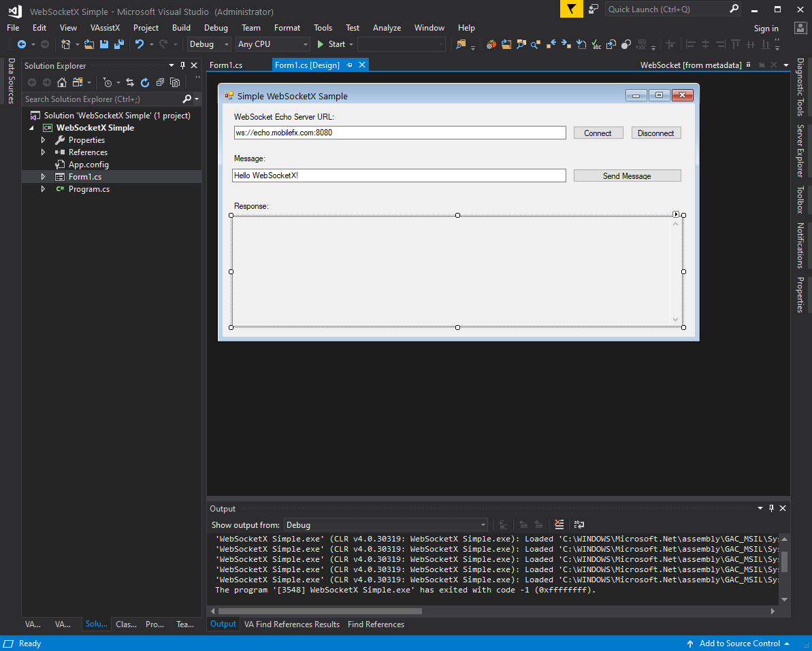Screen dimensions: 812x651
Task: Open the Toolbox side panel tab
Action: pos(800,200)
